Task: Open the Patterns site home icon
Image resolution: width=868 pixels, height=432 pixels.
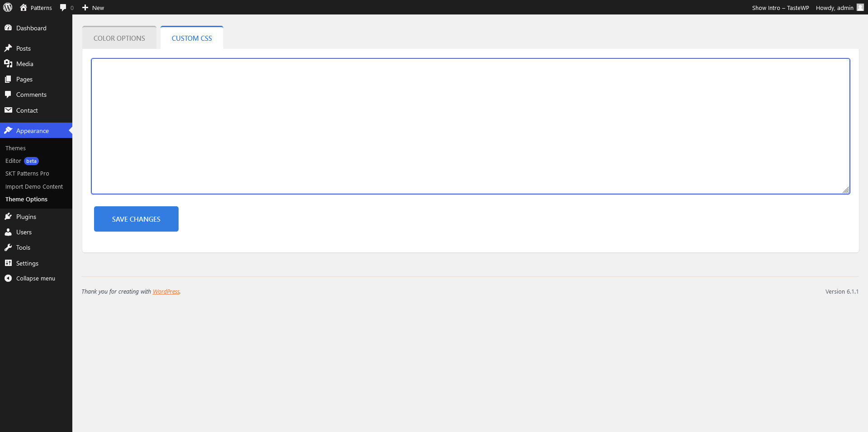Action: click(24, 7)
